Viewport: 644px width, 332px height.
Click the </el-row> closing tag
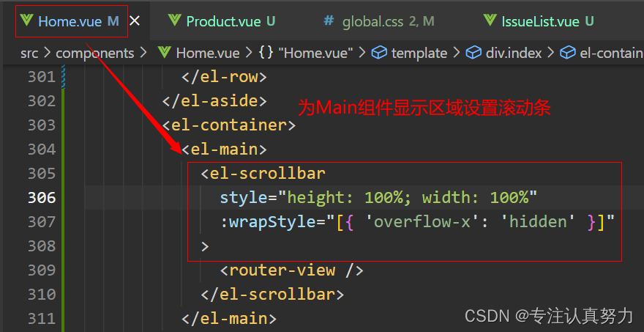[224, 77]
